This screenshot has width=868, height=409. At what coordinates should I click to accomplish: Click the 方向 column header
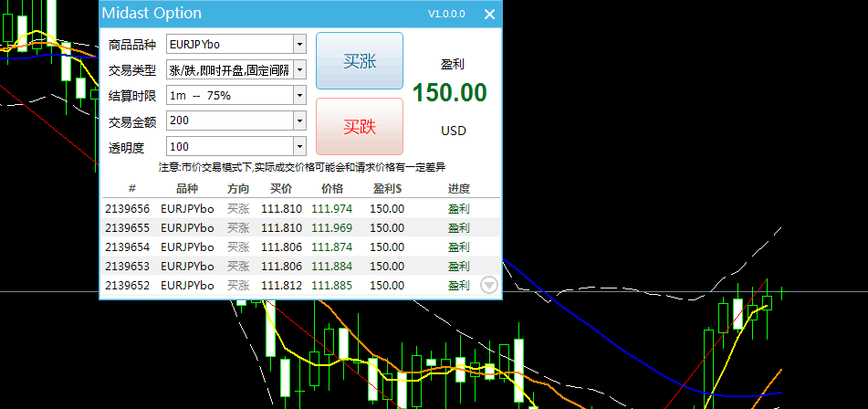(x=237, y=188)
